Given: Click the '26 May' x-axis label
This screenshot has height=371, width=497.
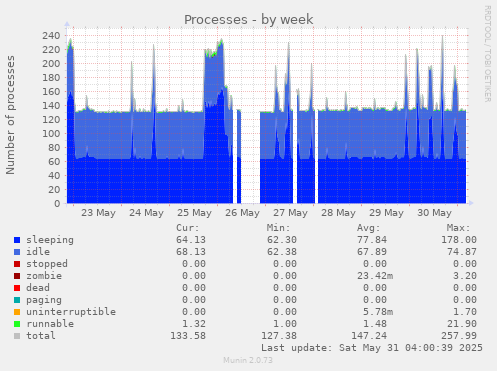Looking at the screenshot, I should [x=242, y=213].
